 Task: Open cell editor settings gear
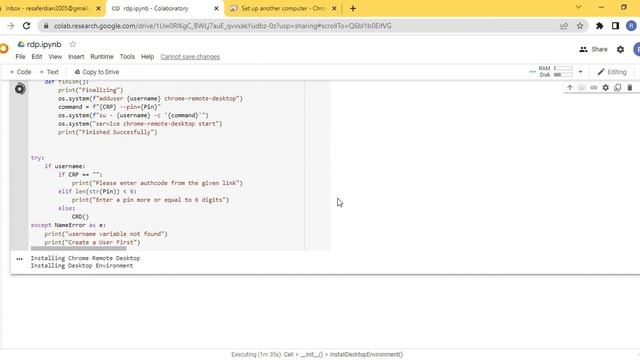click(606, 87)
